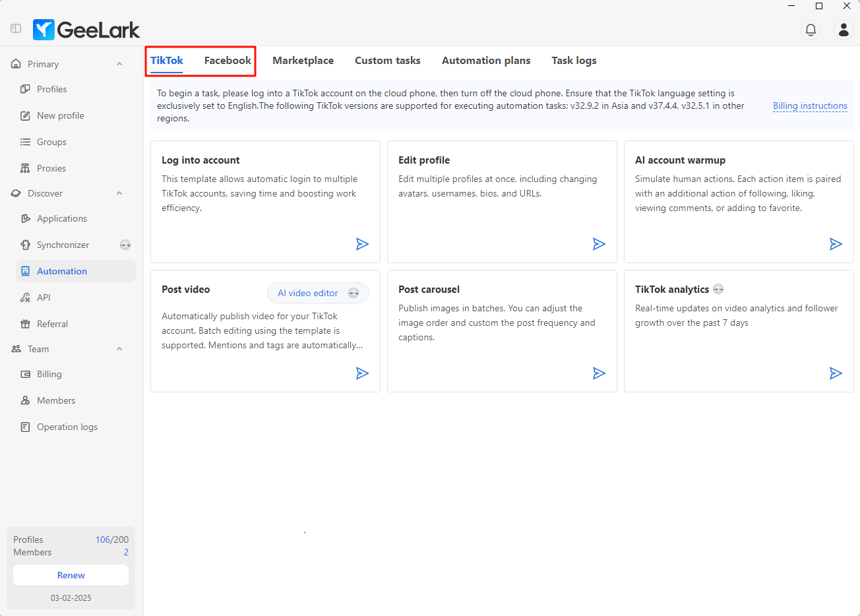Click the Proxies icon in the sidebar
The width and height of the screenshot is (860, 616).
pyautogui.click(x=25, y=168)
